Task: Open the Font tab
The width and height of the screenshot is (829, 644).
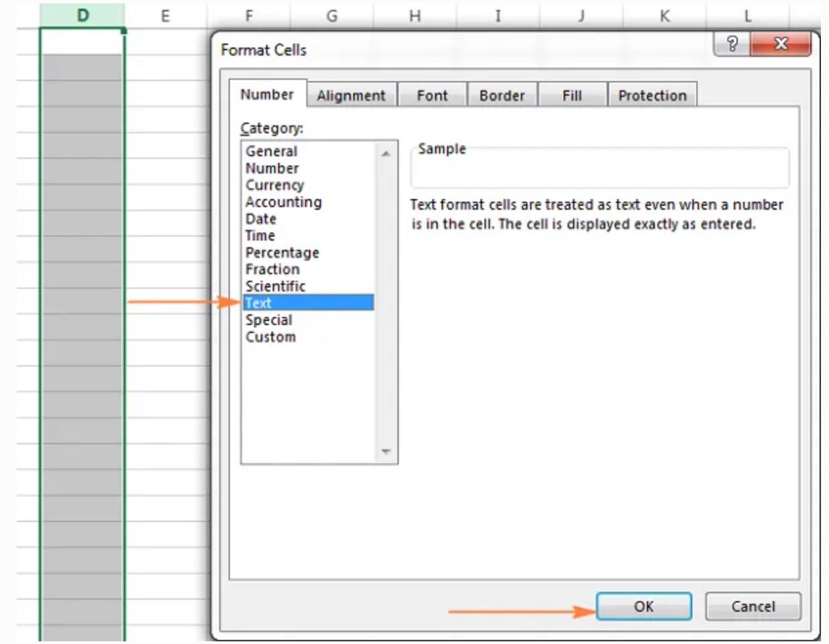Action: pos(432,96)
